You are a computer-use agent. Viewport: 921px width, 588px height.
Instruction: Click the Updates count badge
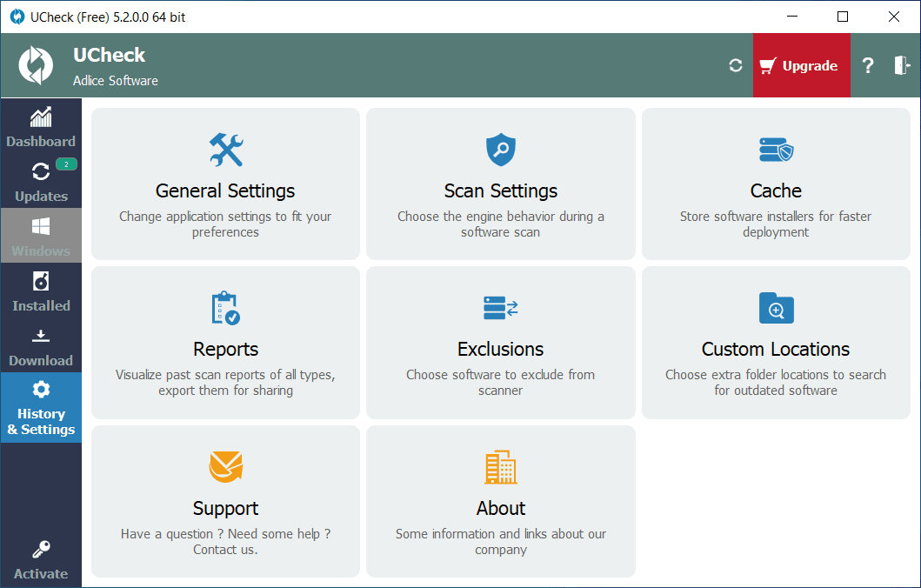[x=66, y=164]
